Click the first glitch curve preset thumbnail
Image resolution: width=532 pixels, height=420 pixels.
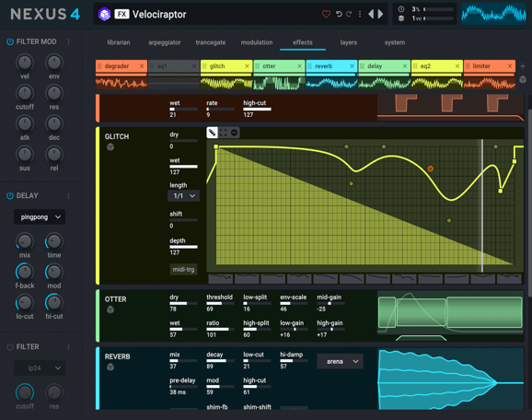coord(221,279)
